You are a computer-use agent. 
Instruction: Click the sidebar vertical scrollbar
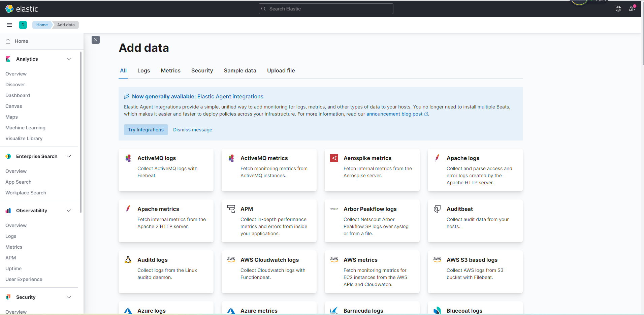(81, 132)
